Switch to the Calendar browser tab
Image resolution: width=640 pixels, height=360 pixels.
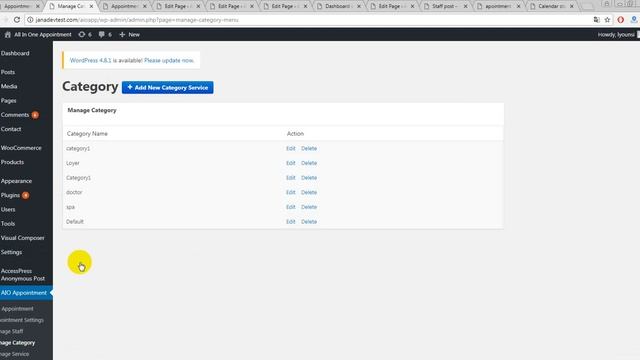coord(551,6)
